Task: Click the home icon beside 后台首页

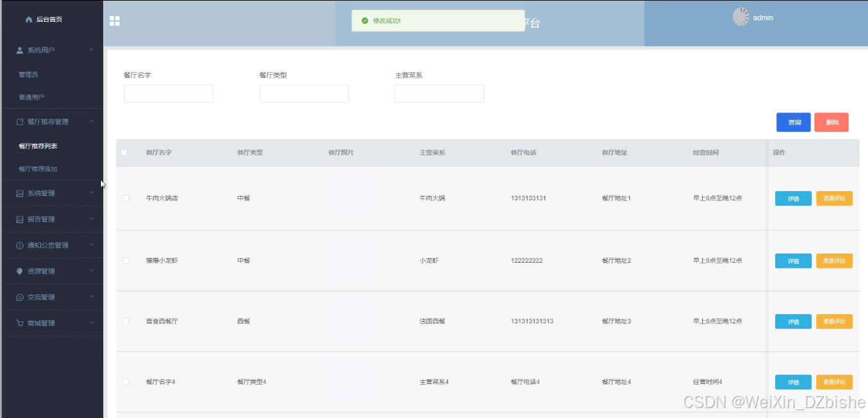Action: point(28,20)
